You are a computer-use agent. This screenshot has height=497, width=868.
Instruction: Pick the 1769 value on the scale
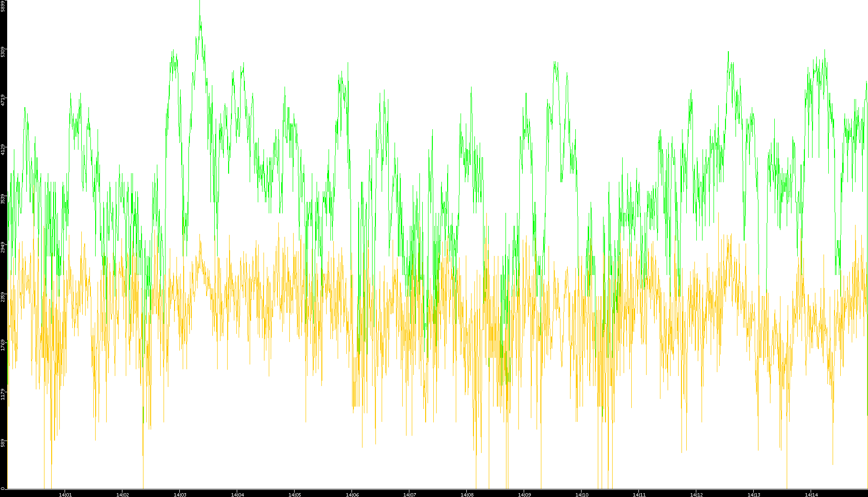point(3,345)
